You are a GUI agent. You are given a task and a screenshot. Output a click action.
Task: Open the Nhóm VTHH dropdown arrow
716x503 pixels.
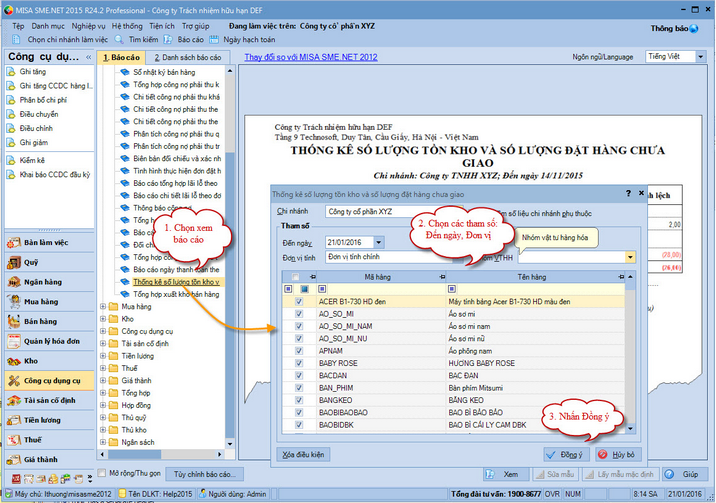pyautogui.click(x=630, y=257)
